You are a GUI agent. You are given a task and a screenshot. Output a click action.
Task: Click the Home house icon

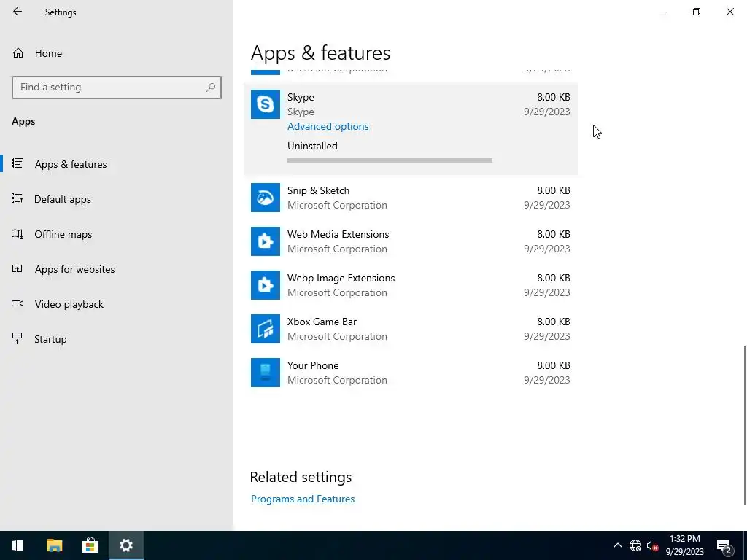pos(18,53)
